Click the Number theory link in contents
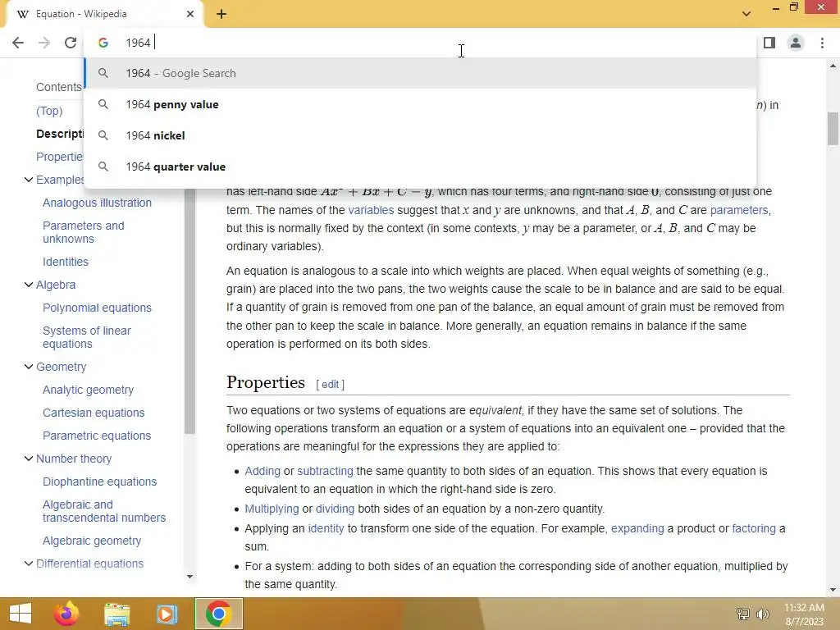The height and width of the screenshot is (630, 840). click(x=74, y=459)
